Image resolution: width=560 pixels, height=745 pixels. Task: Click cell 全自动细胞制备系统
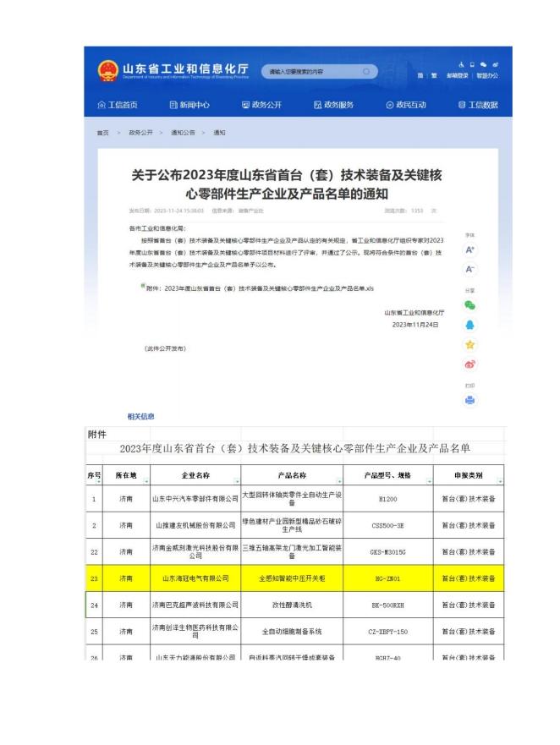click(292, 632)
